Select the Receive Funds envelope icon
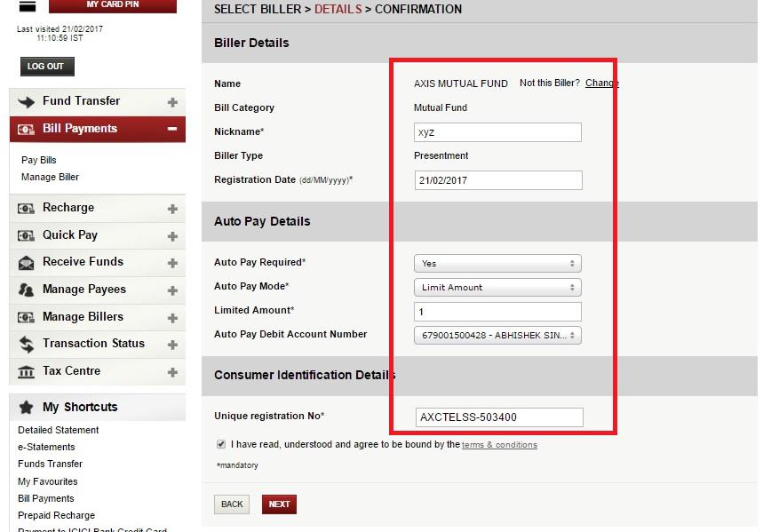This screenshot has width=779, height=532. click(x=27, y=262)
